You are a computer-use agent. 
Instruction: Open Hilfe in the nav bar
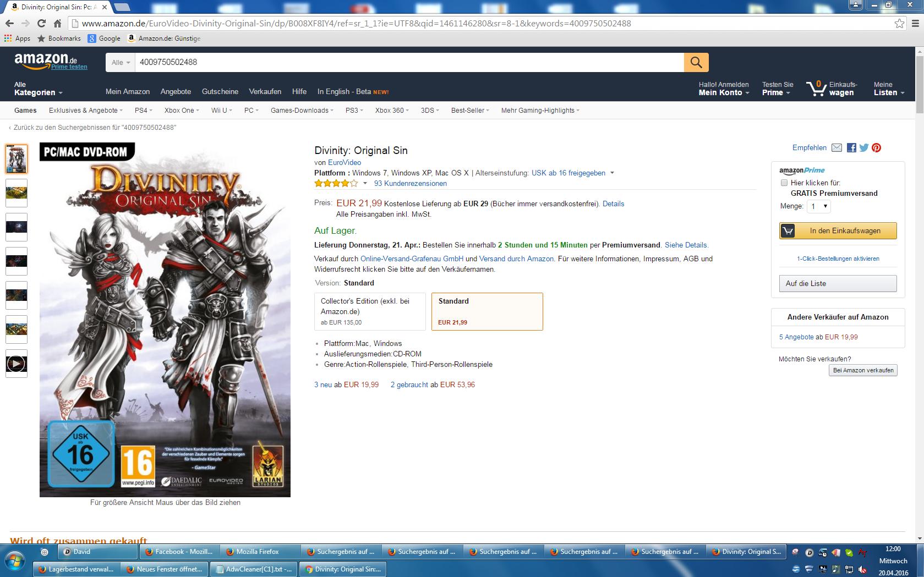tap(299, 91)
